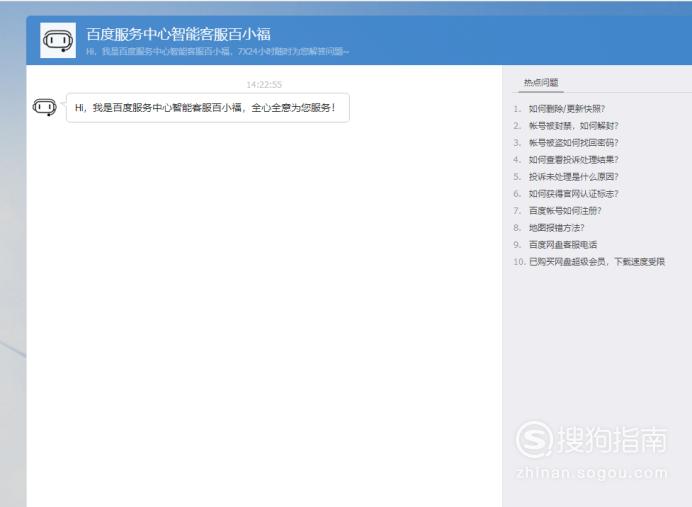Open the 热点问题 tab

coord(541,83)
